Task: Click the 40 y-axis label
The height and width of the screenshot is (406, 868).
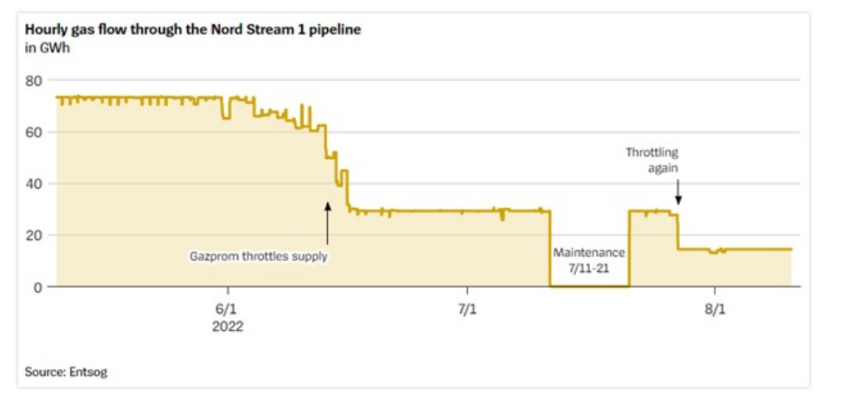Action: click(33, 184)
